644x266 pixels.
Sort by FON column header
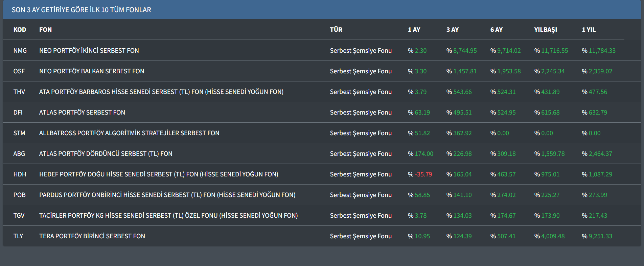[x=45, y=30]
